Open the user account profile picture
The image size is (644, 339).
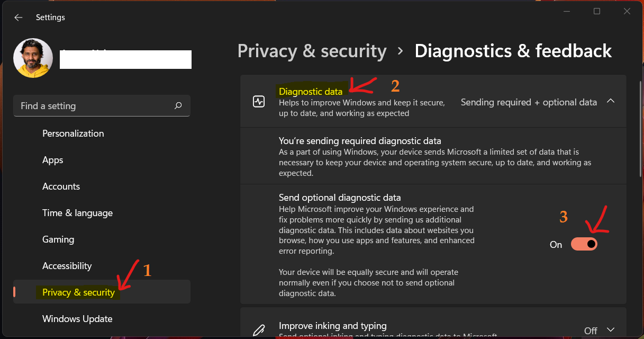coord(33,58)
